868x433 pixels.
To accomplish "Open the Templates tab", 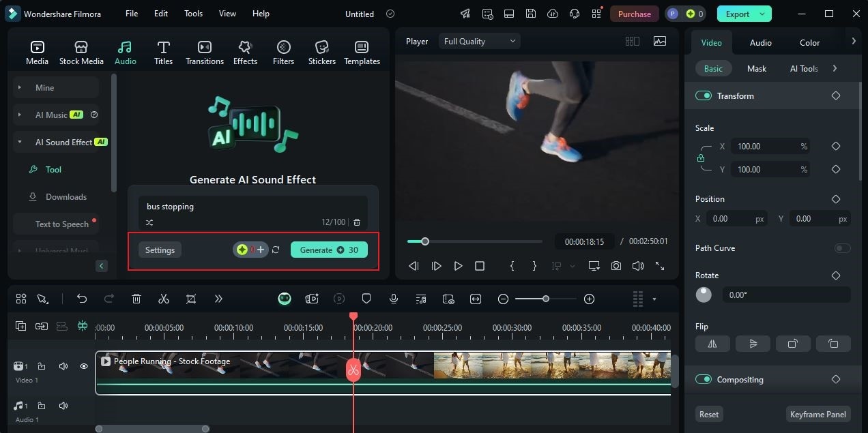I will point(362,53).
